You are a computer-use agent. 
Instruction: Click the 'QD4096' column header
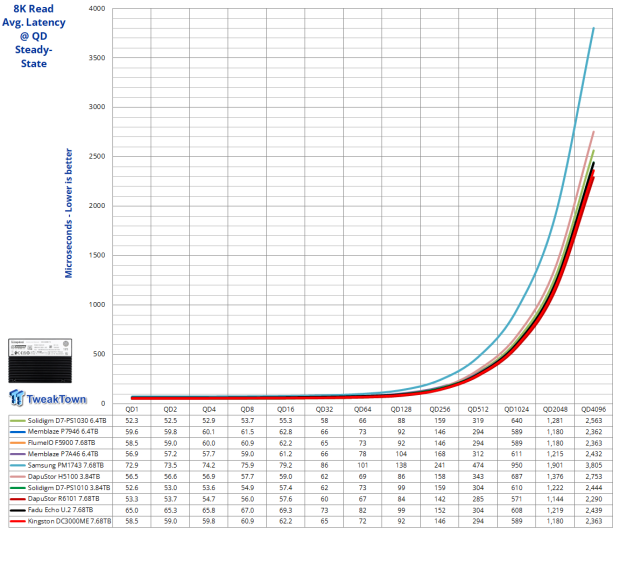tap(594, 409)
